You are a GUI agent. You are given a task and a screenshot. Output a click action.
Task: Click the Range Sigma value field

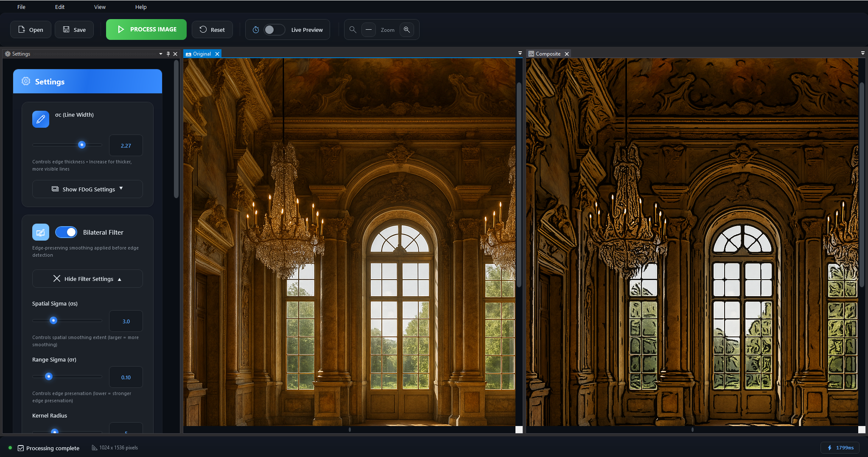[x=126, y=377]
